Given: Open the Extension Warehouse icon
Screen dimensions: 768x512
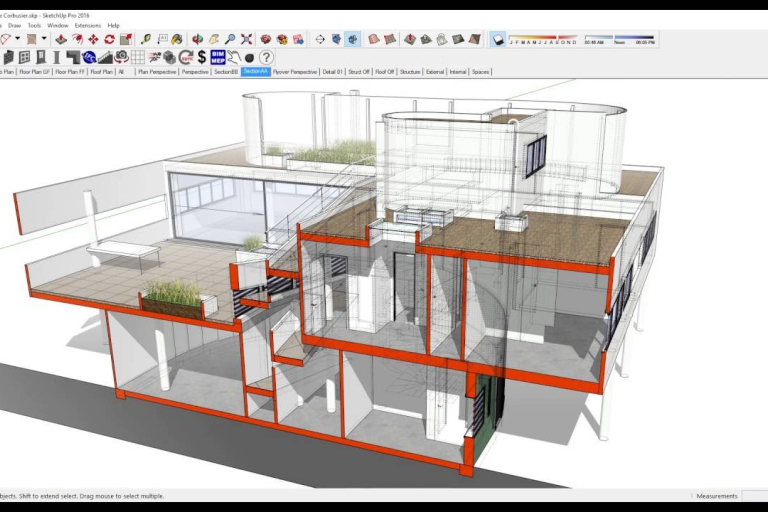Looking at the screenshot, I should point(282,39).
